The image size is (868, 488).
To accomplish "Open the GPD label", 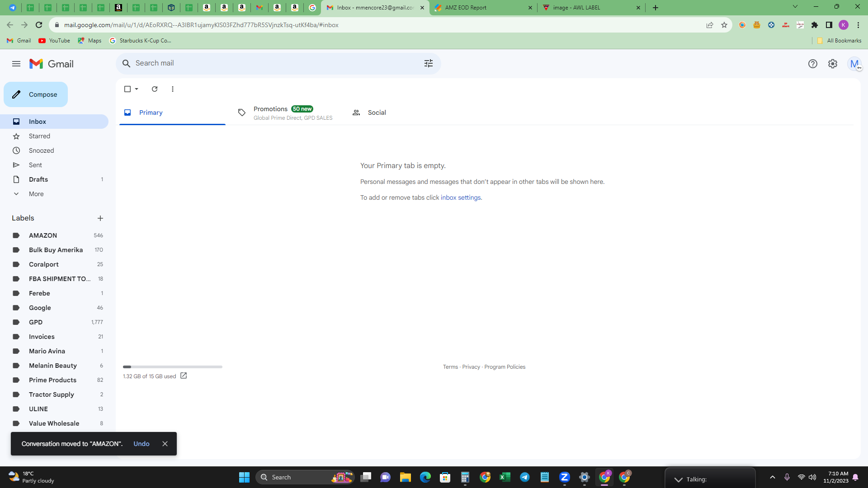I will pos(54,322).
